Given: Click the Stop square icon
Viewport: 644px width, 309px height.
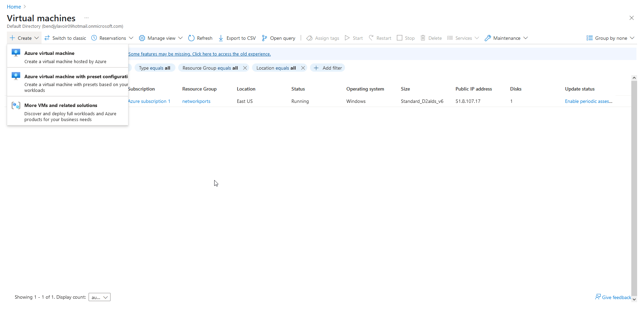Looking at the screenshot, I should [400, 38].
